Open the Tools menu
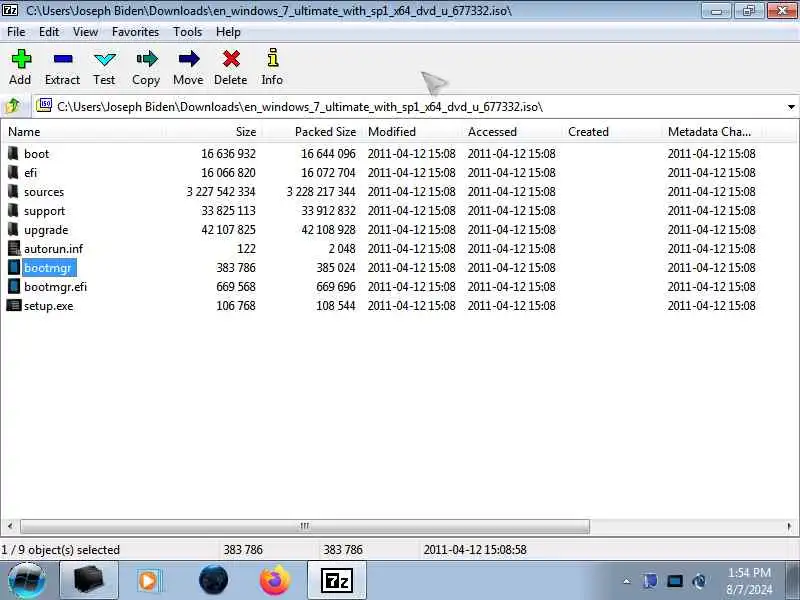Screen dimensions: 800x600 click(187, 32)
